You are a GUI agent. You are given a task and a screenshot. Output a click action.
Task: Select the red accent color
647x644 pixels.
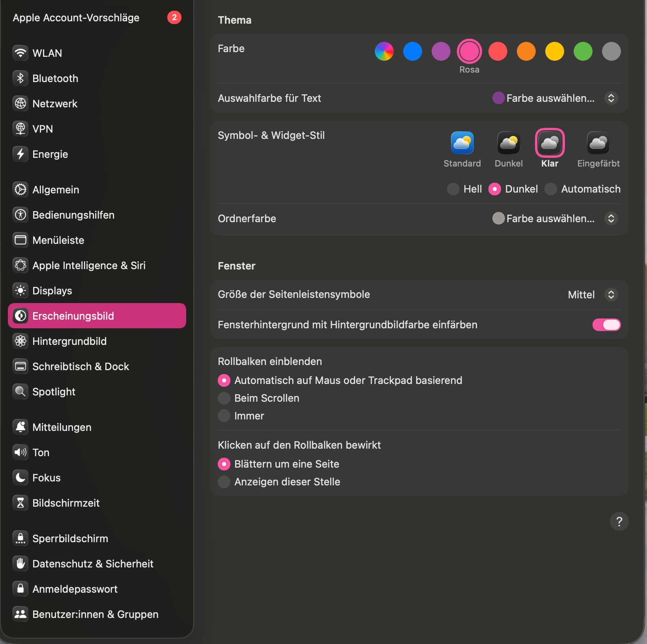tap(498, 51)
